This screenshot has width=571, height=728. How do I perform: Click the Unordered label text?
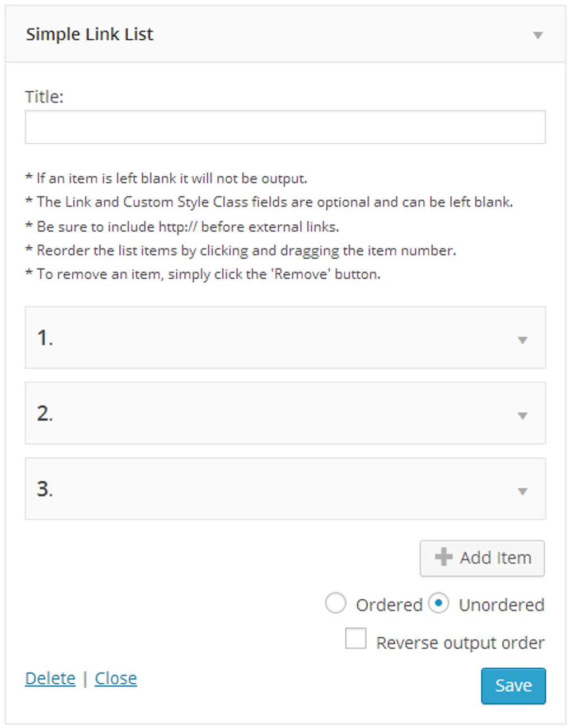pos(501,604)
